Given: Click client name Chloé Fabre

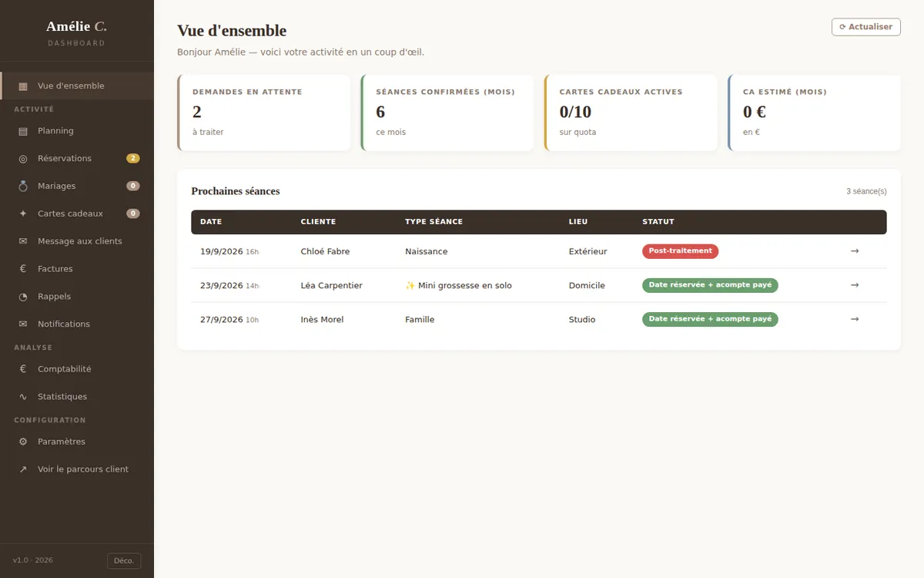Looking at the screenshot, I should point(325,252).
